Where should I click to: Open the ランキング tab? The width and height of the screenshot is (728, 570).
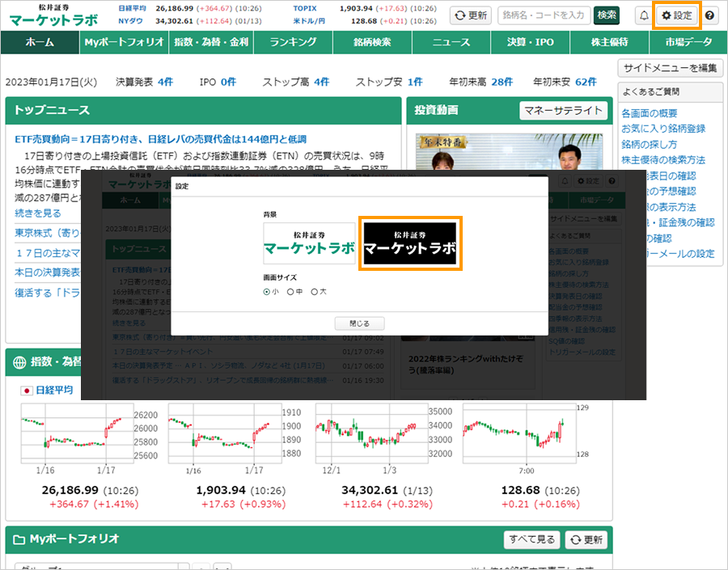(x=294, y=42)
